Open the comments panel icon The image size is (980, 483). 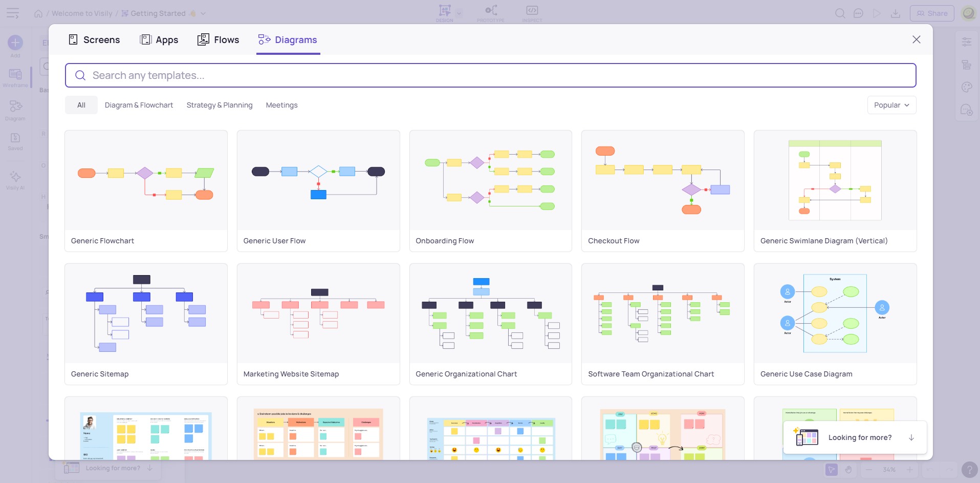pos(859,13)
